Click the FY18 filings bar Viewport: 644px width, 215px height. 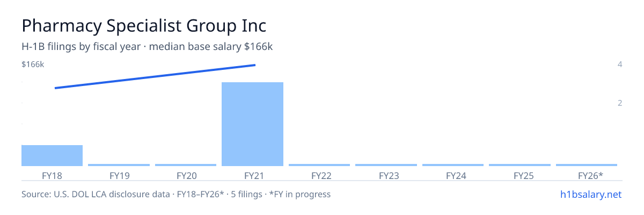coord(52,155)
